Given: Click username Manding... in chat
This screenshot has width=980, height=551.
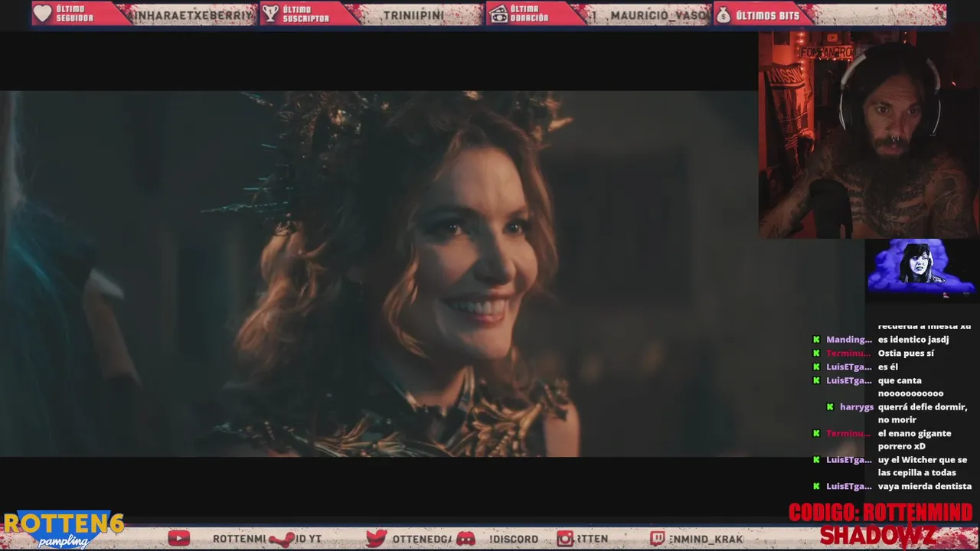Looking at the screenshot, I should tap(849, 340).
